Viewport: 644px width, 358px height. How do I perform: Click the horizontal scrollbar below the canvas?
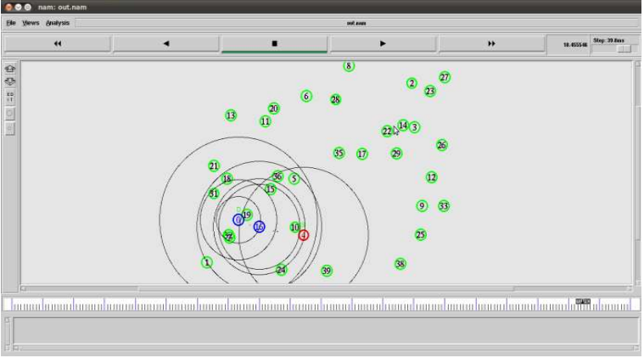[x=326, y=288]
